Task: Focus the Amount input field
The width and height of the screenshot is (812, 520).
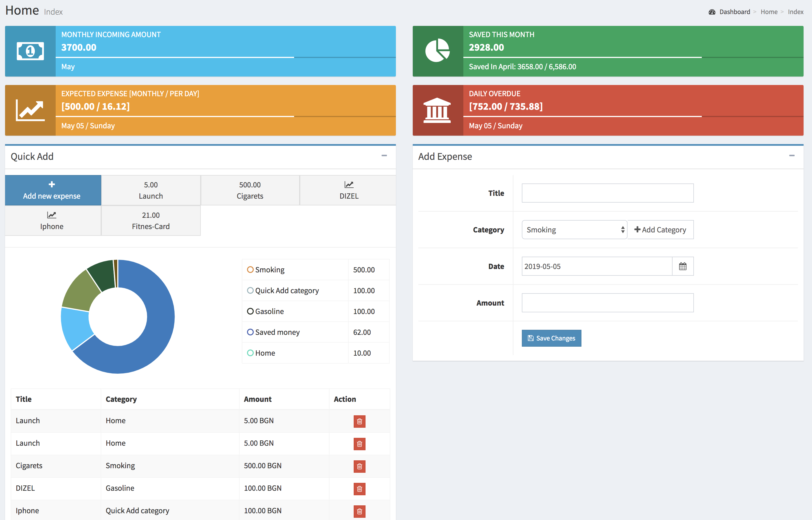Action: [x=607, y=302]
